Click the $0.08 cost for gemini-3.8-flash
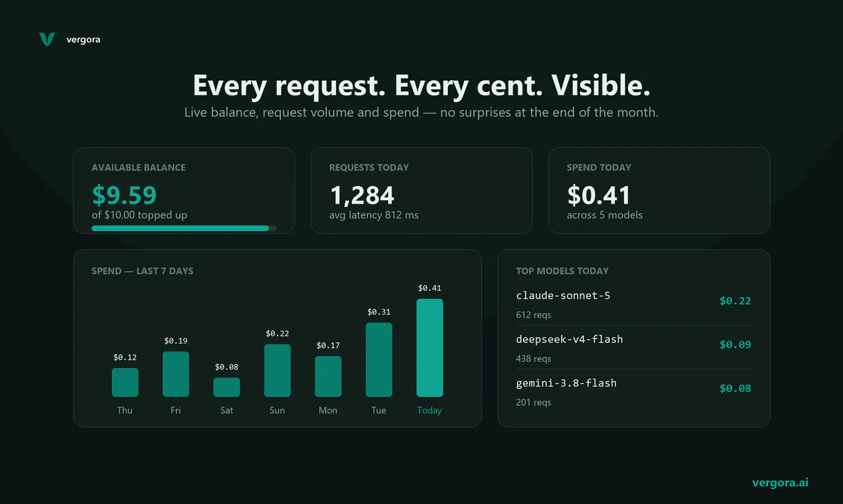 (x=735, y=389)
